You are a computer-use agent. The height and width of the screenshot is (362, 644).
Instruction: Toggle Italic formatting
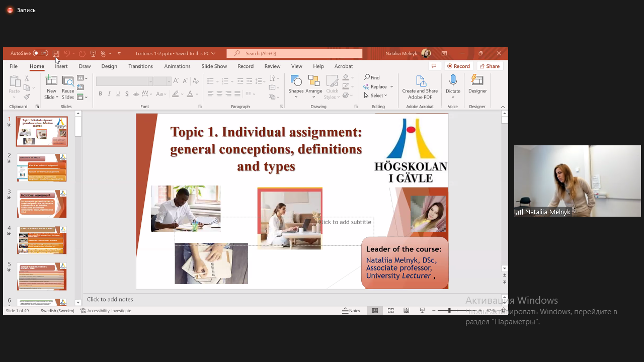coord(109,94)
